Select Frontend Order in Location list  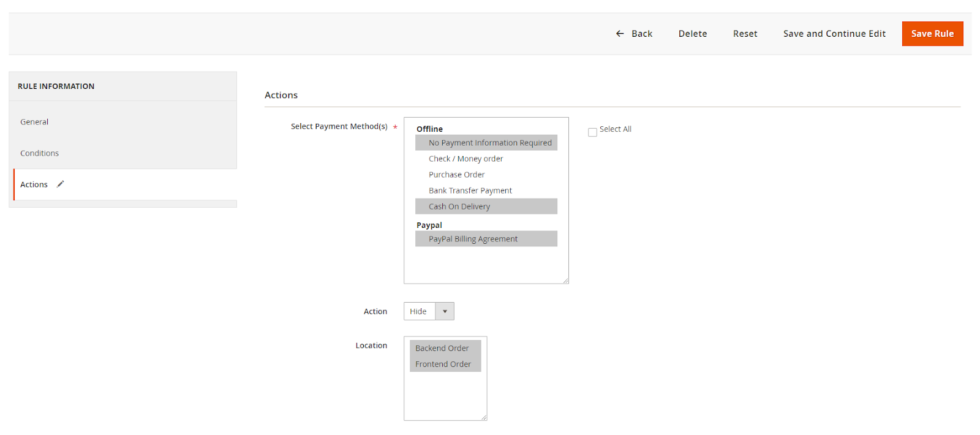coord(443,364)
